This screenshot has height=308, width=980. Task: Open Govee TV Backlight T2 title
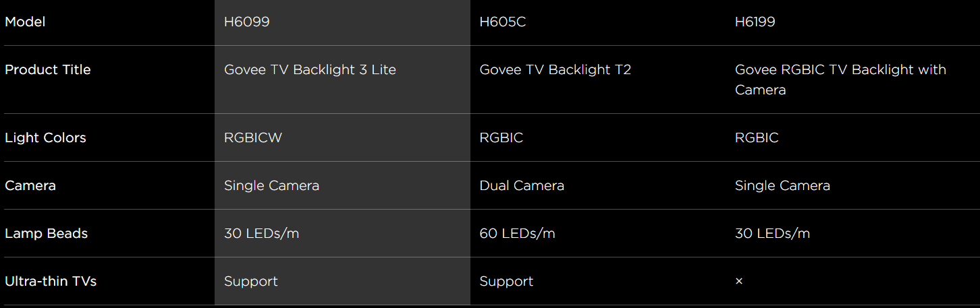(555, 69)
